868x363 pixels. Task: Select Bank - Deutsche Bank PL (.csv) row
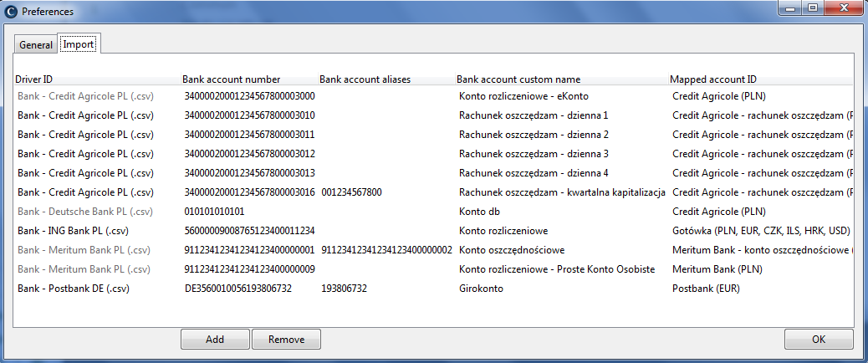(x=85, y=212)
